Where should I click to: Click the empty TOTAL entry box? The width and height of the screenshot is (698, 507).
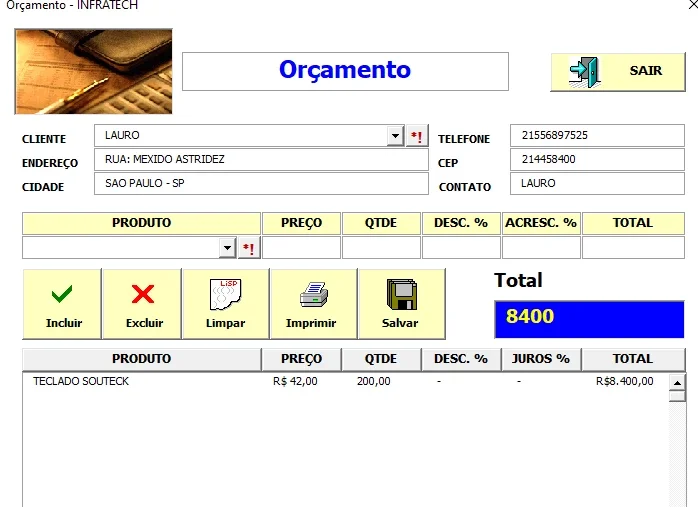(x=633, y=248)
